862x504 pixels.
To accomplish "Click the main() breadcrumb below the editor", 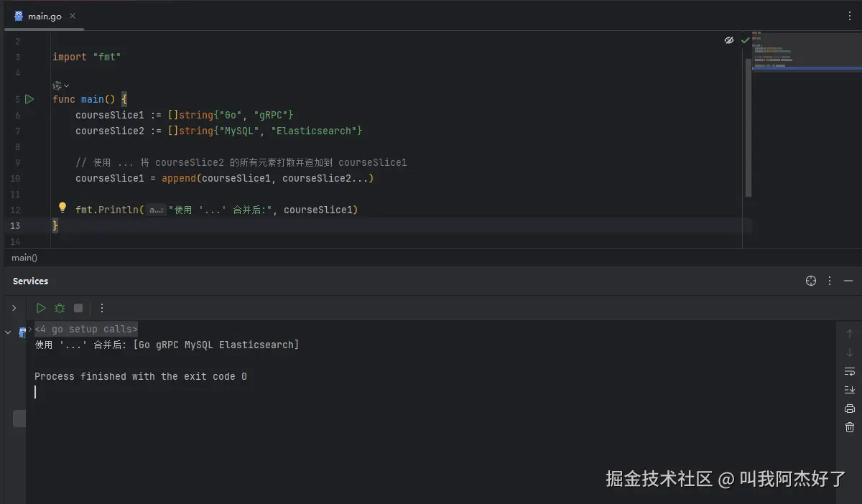I will coord(24,257).
